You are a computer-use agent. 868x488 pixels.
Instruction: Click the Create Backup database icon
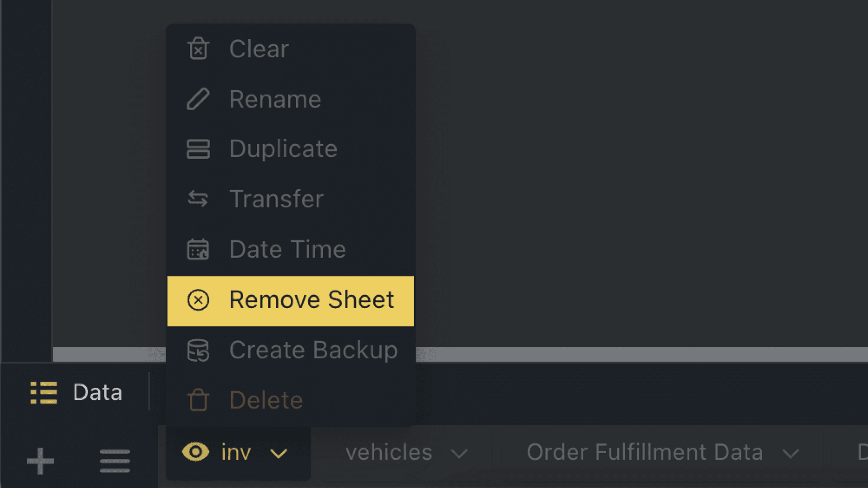click(198, 350)
